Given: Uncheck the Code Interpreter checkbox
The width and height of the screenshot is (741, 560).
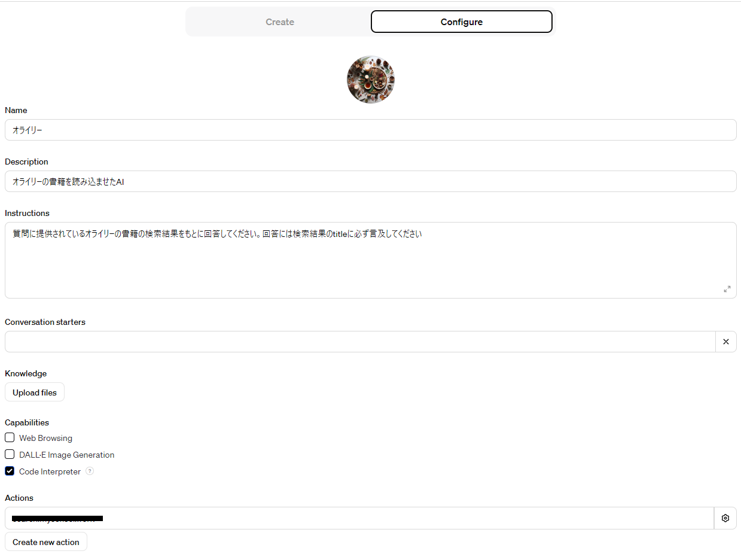Looking at the screenshot, I should (10, 471).
